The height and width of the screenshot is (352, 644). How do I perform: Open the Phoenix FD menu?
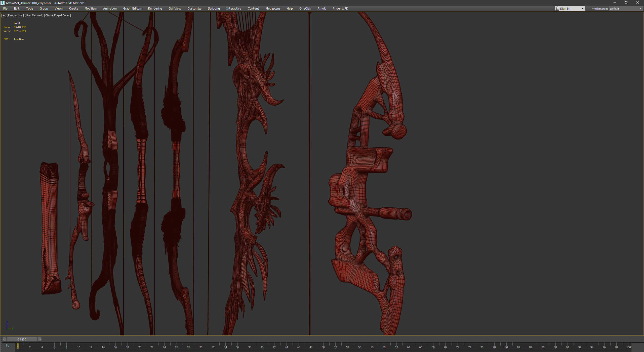click(340, 9)
